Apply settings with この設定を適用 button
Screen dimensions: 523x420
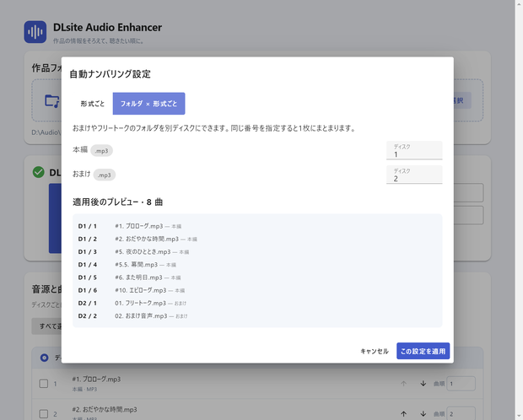423,351
